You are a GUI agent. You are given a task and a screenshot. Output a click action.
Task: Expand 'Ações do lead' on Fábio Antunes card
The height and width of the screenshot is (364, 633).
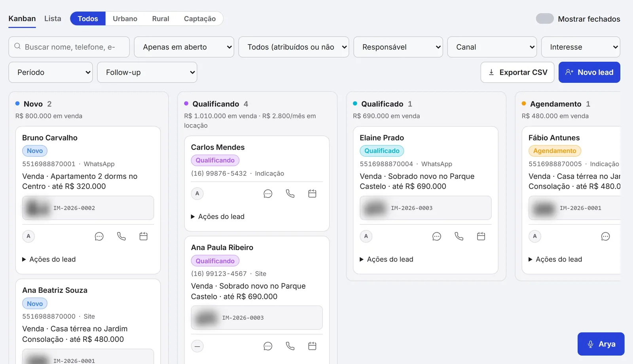(555, 260)
